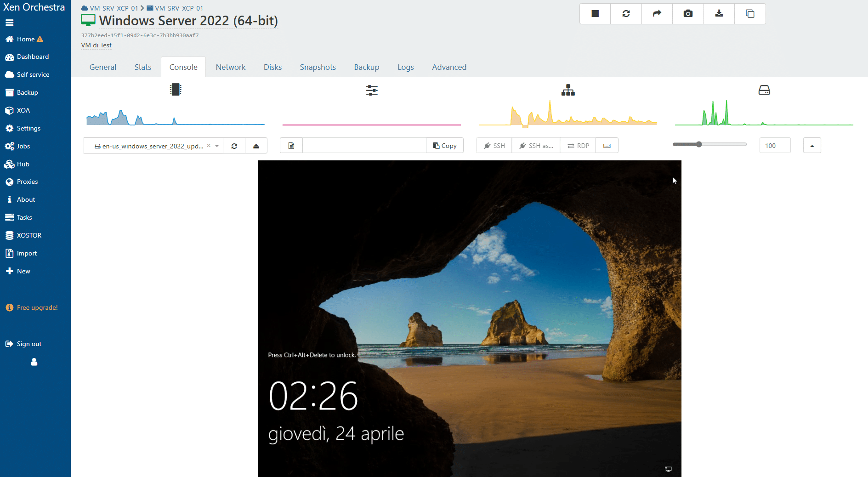
Task: Click the clipboard text input field
Action: [x=364, y=146]
